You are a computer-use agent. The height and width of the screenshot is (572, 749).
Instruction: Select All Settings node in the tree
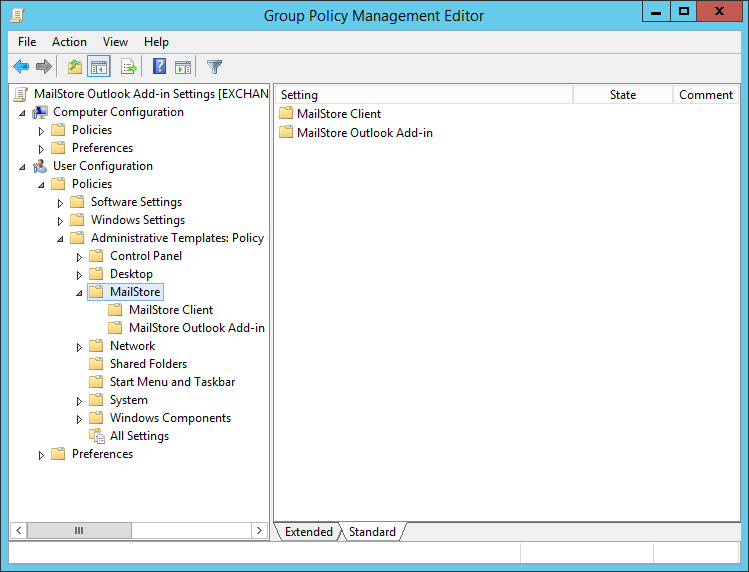pyautogui.click(x=139, y=436)
